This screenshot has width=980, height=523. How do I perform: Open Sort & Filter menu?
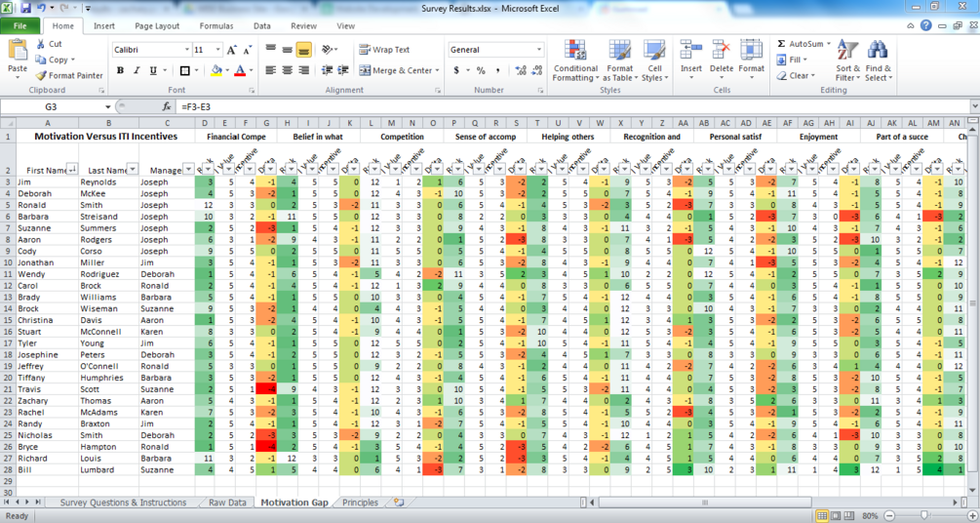click(x=848, y=60)
